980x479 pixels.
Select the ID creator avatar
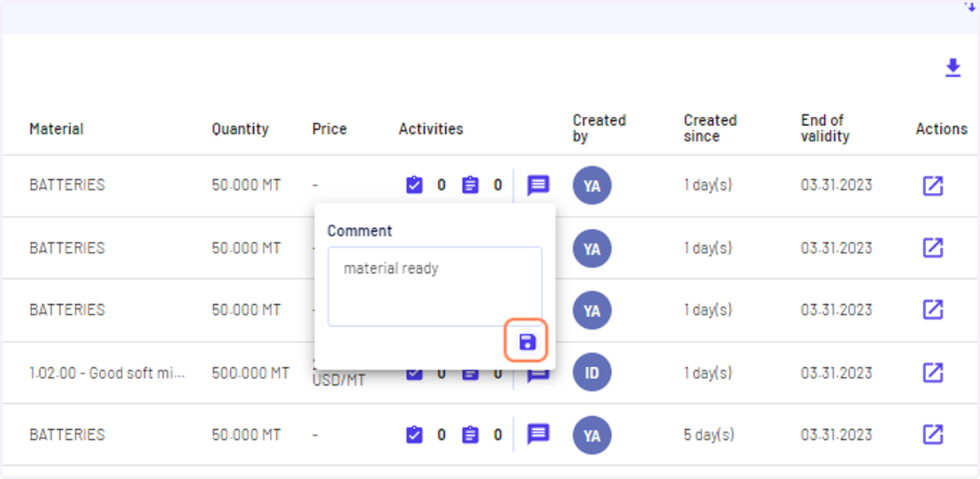click(592, 373)
